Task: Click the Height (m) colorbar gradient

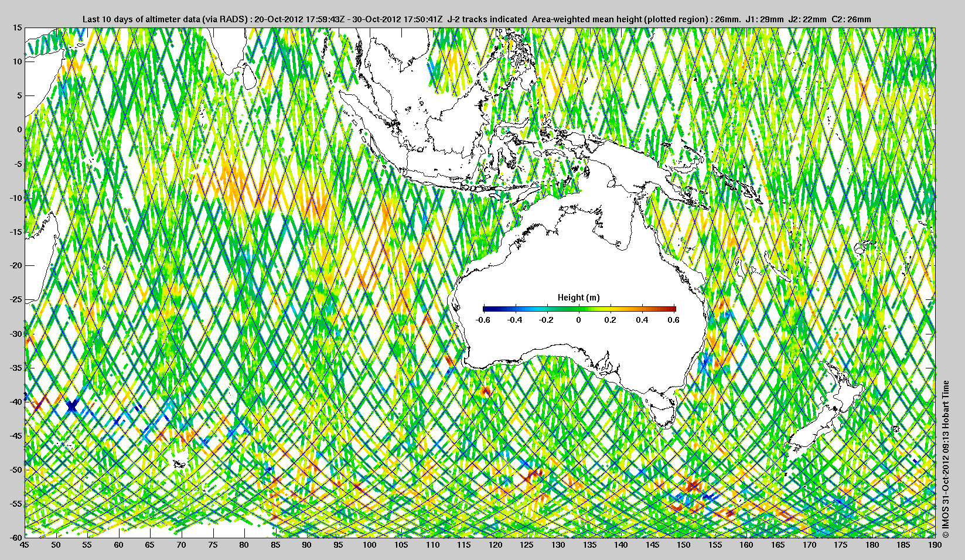Action: pyautogui.click(x=579, y=309)
